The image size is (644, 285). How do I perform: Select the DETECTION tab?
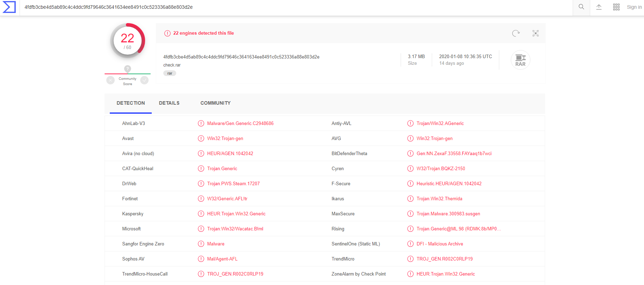(131, 103)
